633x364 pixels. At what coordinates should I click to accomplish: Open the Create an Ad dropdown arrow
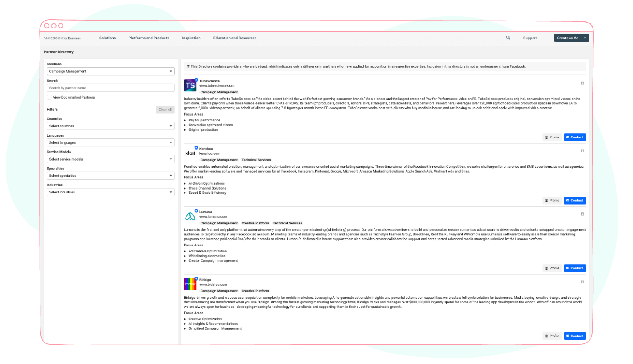click(x=585, y=38)
